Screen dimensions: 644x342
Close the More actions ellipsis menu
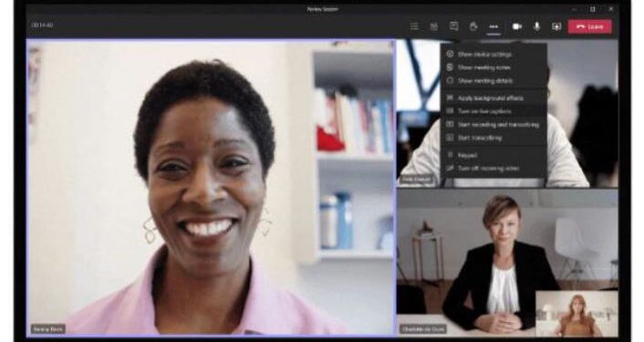coord(493,26)
